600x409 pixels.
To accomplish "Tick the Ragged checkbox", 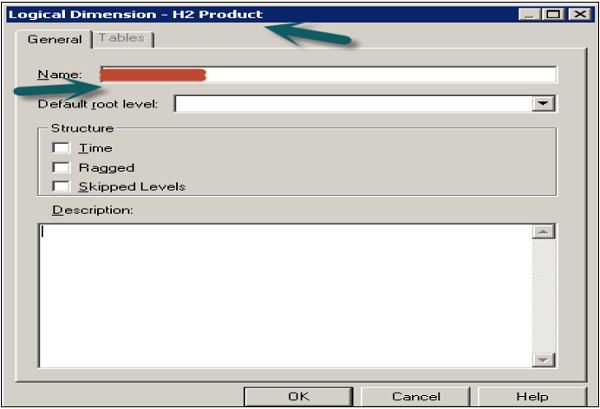I will tap(61, 168).
